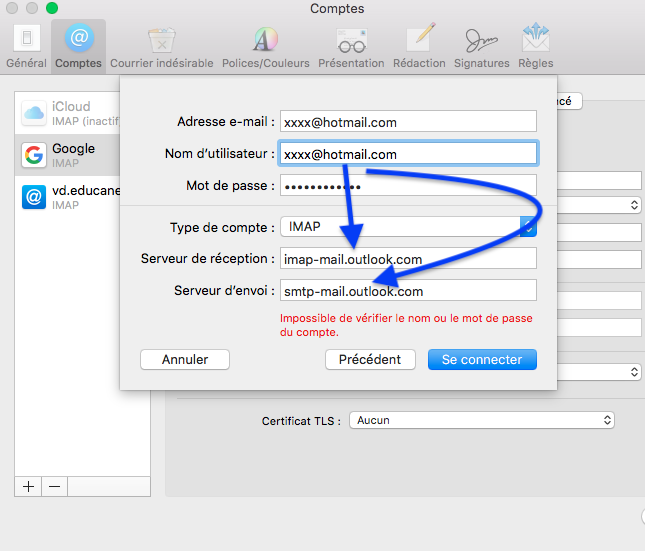Click the blue @ account icon
The height and width of the screenshot is (551, 645).
(x=34, y=197)
